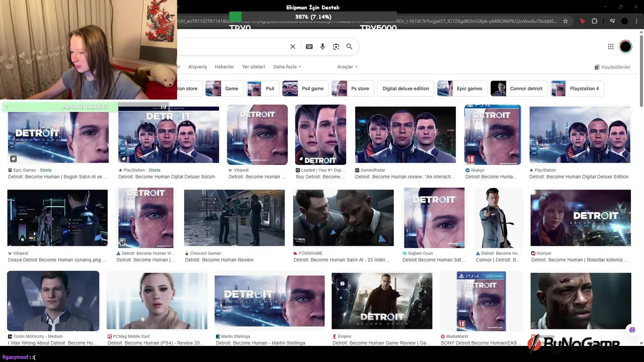Select the Playstation 4 filter chip
Image resolution: width=644 pixels, height=362 pixels.
pyautogui.click(x=578, y=88)
